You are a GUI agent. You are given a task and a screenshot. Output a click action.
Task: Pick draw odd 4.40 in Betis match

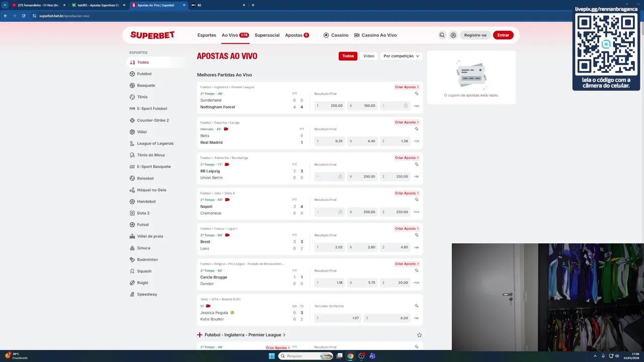click(362, 141)
